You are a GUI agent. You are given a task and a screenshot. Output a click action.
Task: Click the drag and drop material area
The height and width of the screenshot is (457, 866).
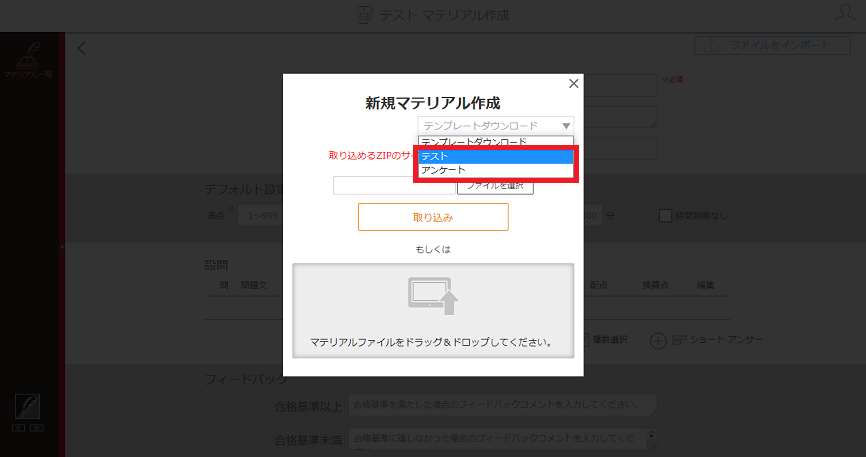(433, 311)
